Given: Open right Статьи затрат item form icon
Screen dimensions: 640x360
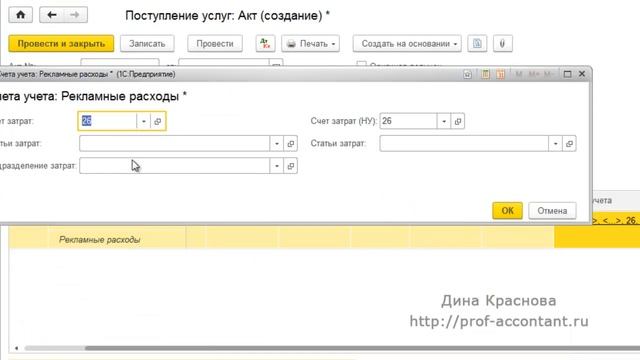Looking at the screenshot, I should [x=569, y=144].
